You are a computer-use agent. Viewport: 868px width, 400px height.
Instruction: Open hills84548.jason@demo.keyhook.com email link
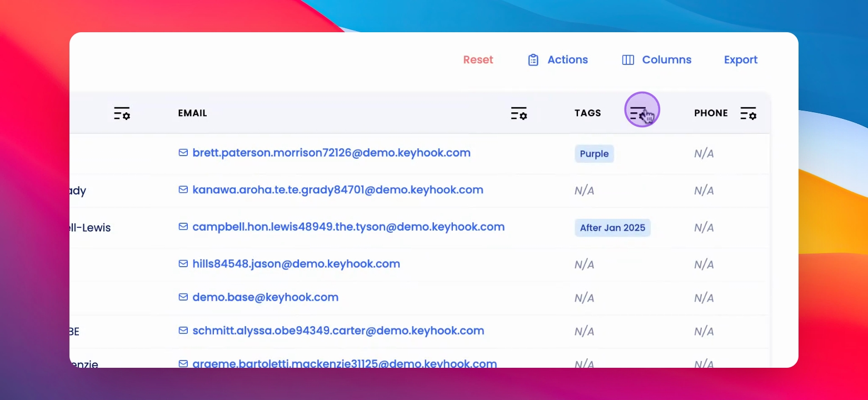click(x=296, y=264)
